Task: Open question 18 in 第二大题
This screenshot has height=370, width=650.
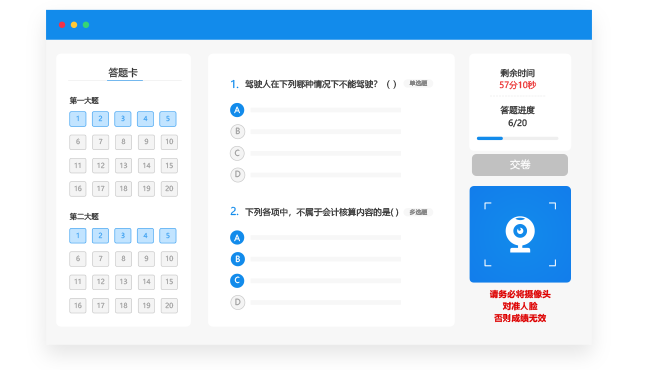Action: click(x=123, y=306)
